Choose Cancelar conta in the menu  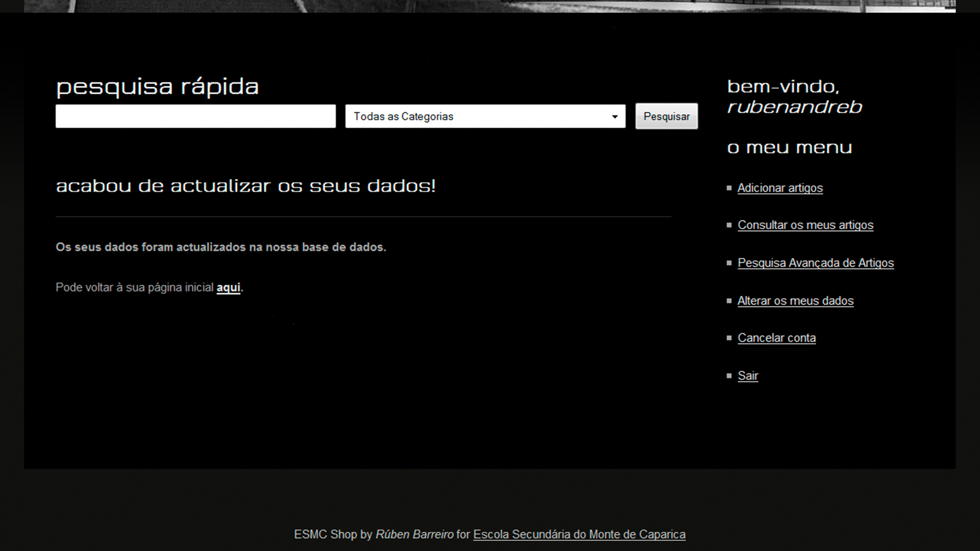776,338
